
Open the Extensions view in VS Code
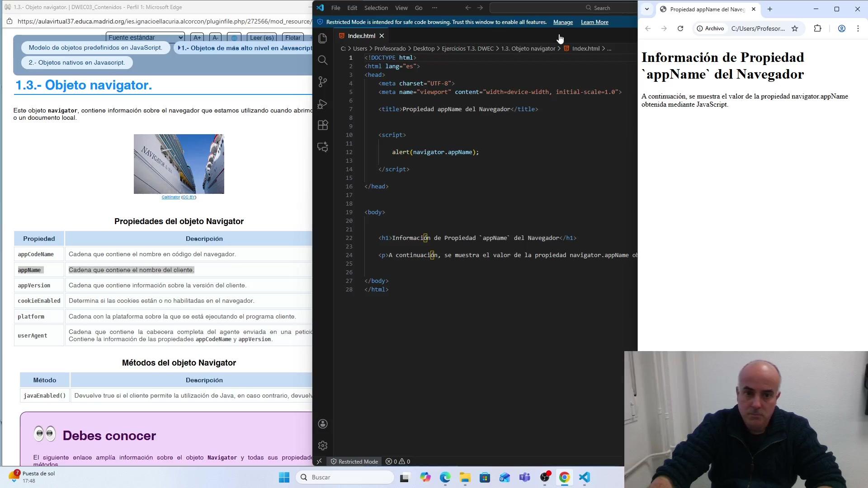323,125
